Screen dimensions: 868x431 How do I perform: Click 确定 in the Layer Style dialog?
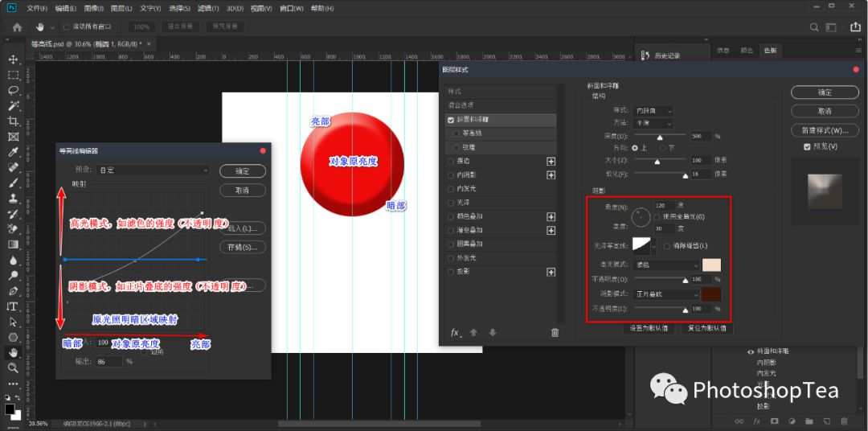click(x=825, y=92)
